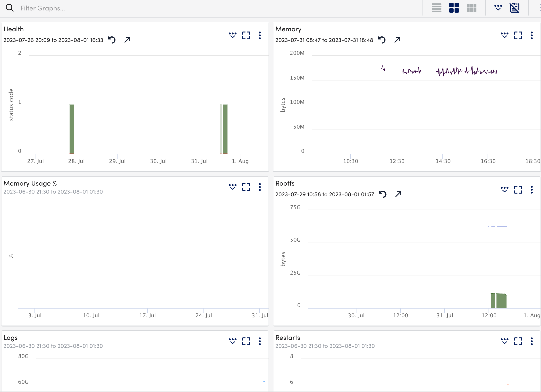Open Memory graph options menu
Image resolution: width=541 pixels, height=392 pixels.
[532, 35]
